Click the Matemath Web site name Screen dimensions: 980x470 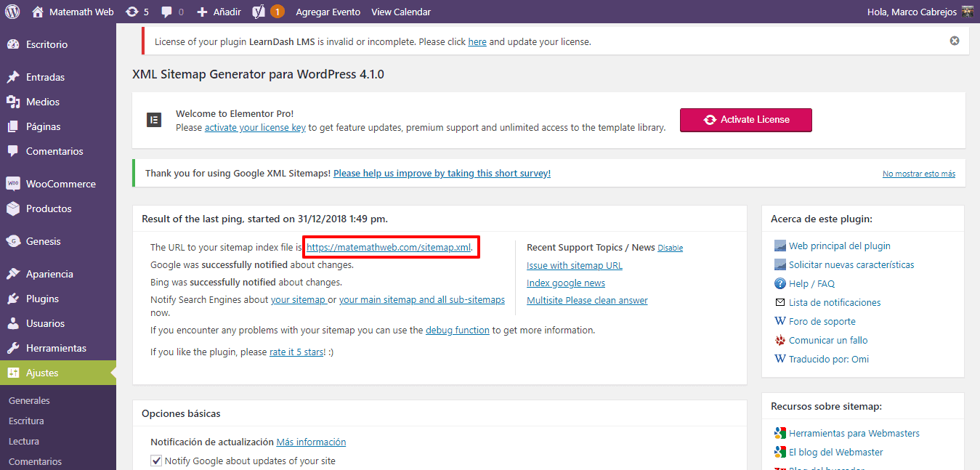point(81,12)
